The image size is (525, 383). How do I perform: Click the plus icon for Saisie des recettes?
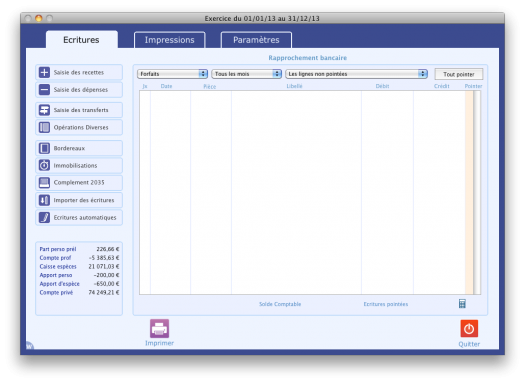tap(44, 72)
